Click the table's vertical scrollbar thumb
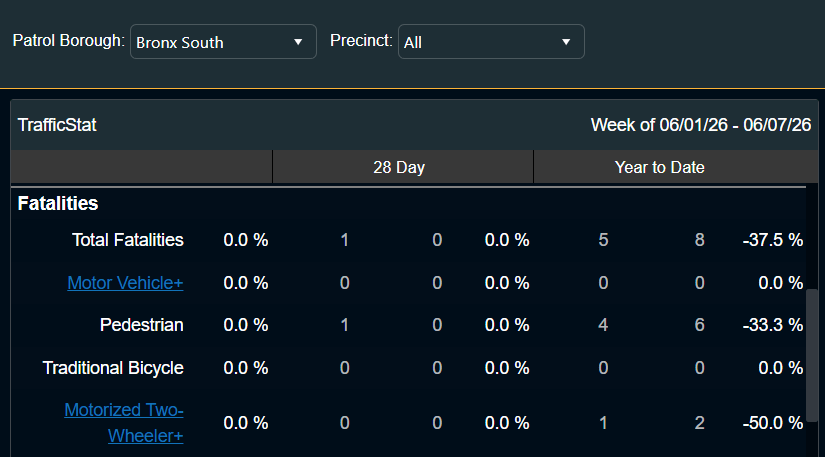The height and width of the screenshot is (457, 825). (x=812, y=356)
